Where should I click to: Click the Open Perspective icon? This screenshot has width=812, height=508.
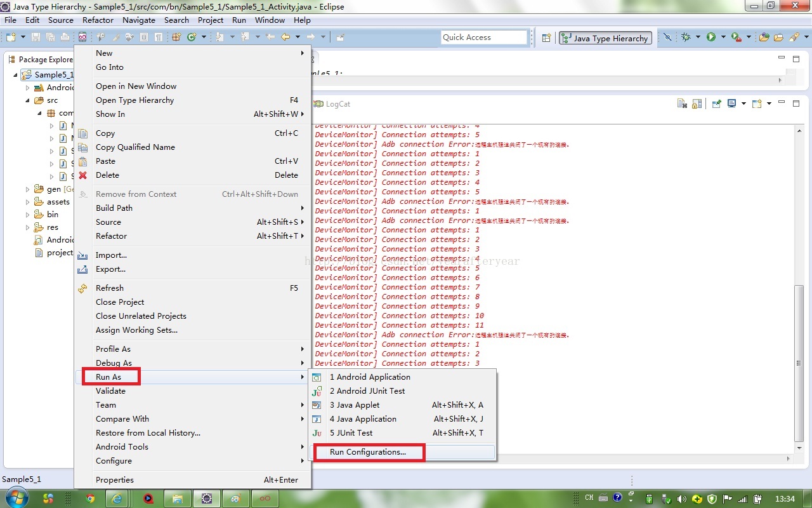click(x=546, y=38)
